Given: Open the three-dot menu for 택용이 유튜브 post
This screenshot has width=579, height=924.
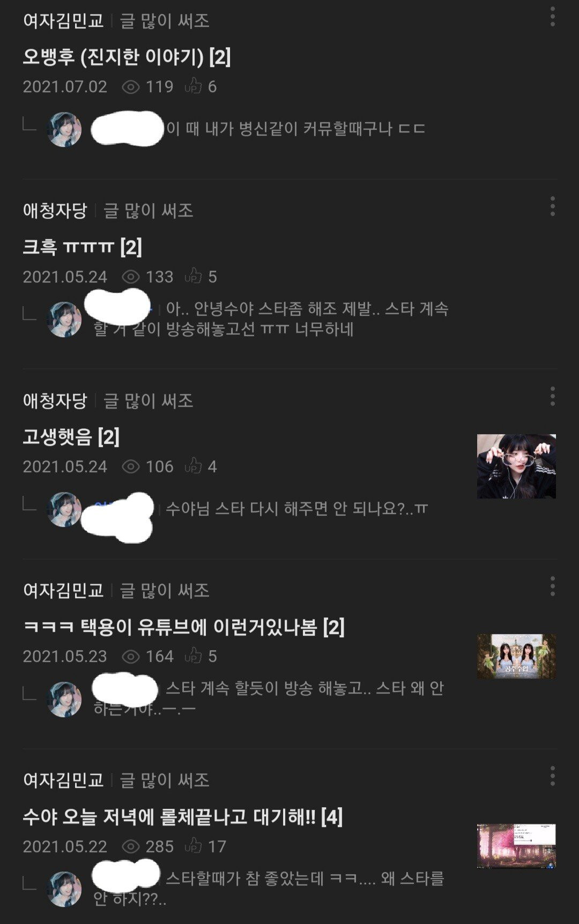Looking at the screenshot, I should pos(552,586).
